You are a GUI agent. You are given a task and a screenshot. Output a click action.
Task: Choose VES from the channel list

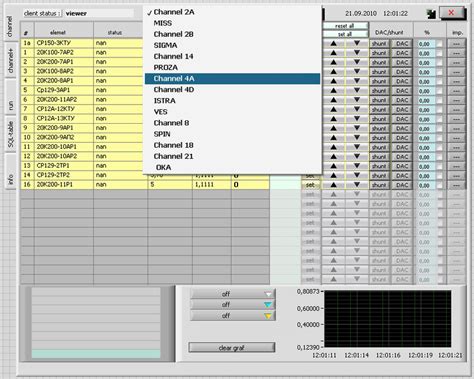[x=232, y=112]
